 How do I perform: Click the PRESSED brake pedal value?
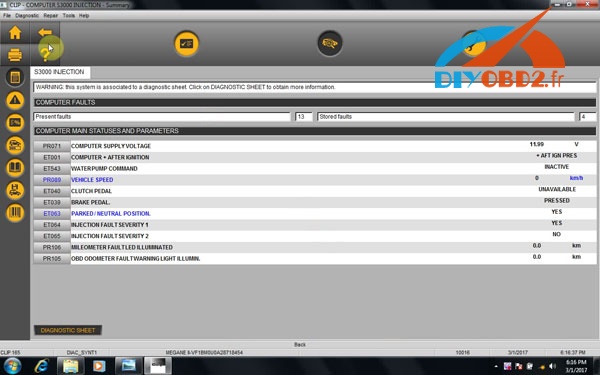(557, 201)
